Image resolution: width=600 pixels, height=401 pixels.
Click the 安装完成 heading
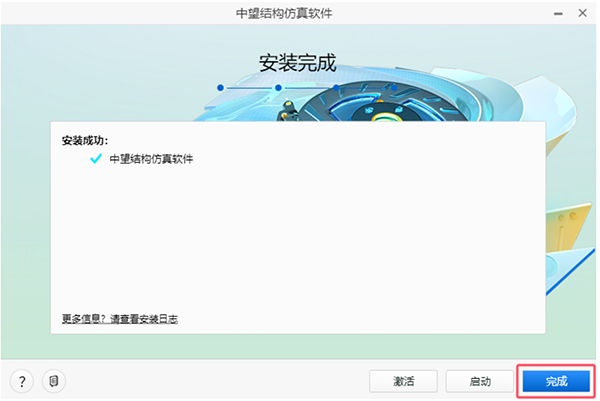[x=298, y=63]
